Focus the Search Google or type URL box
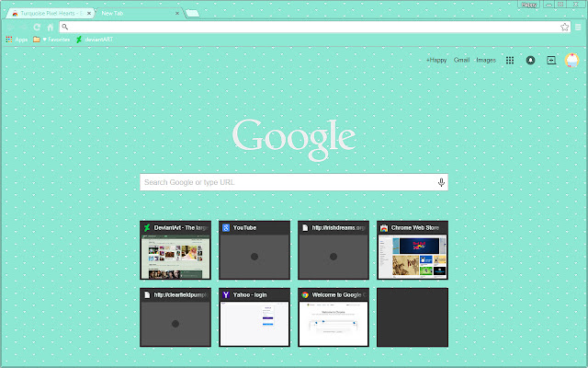This screenshot has width=588, height=368. (294, 182)
